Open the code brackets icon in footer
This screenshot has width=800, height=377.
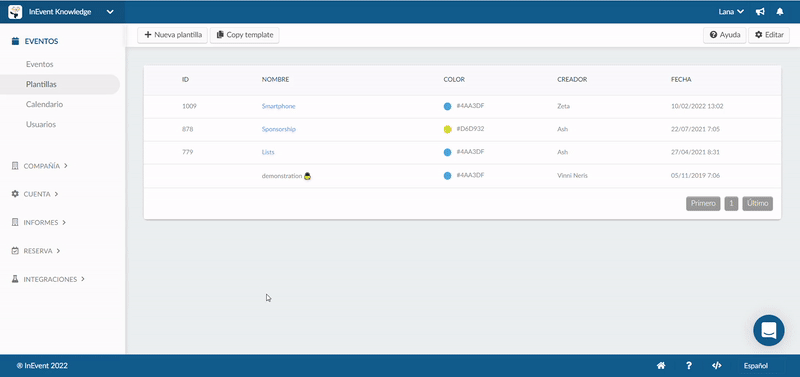[716, 366]
